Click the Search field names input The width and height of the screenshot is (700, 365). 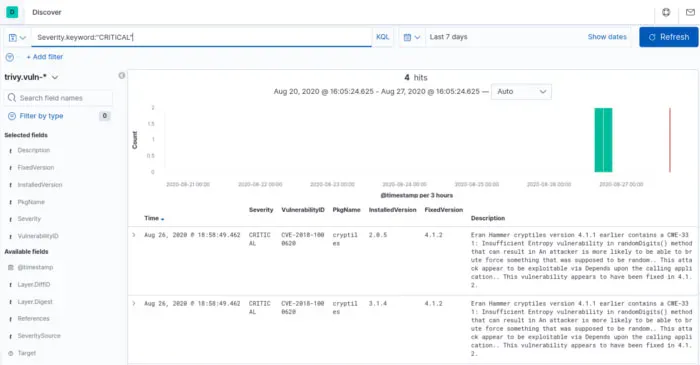point(58,98)
